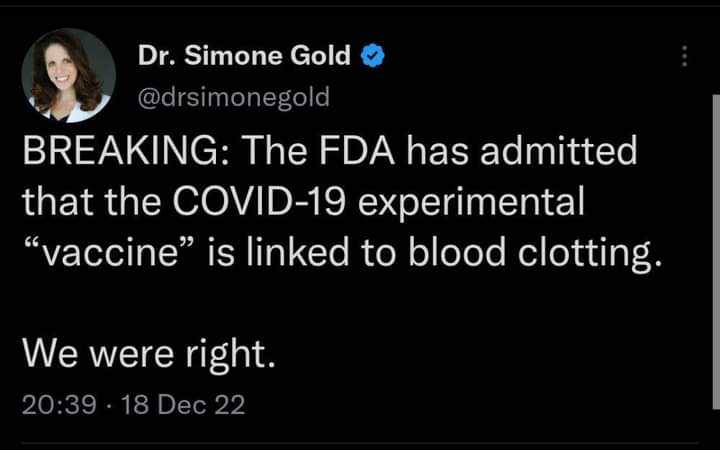This screenshot has height=450, width=720.
Task: Click the sentence We were right.
Action: (x=147, y=352)
